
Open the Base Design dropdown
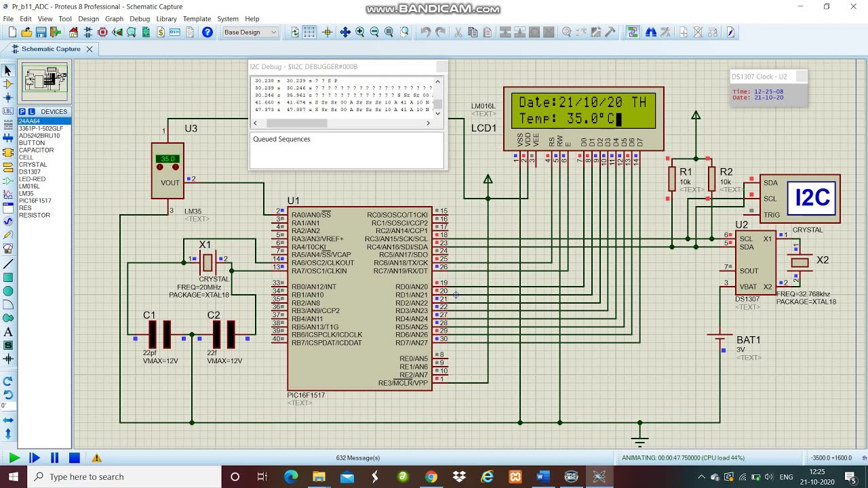[x=250, y=32]
